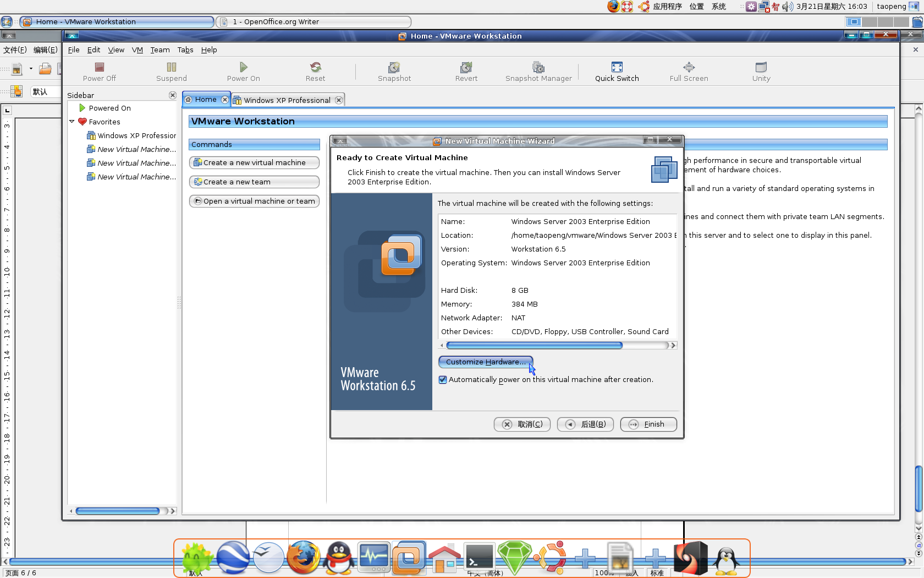The height and width of the screenshot is (578, 924).
Task: Select the Home tab
Action: 206,100
